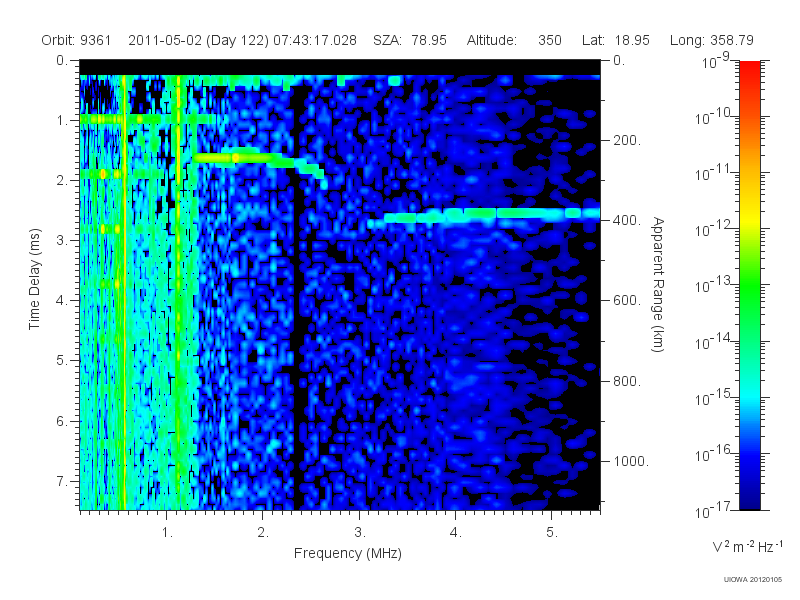800x600 pixels.
Task: Click the SZA: 78.95 value
Action: tap(410, 40)
